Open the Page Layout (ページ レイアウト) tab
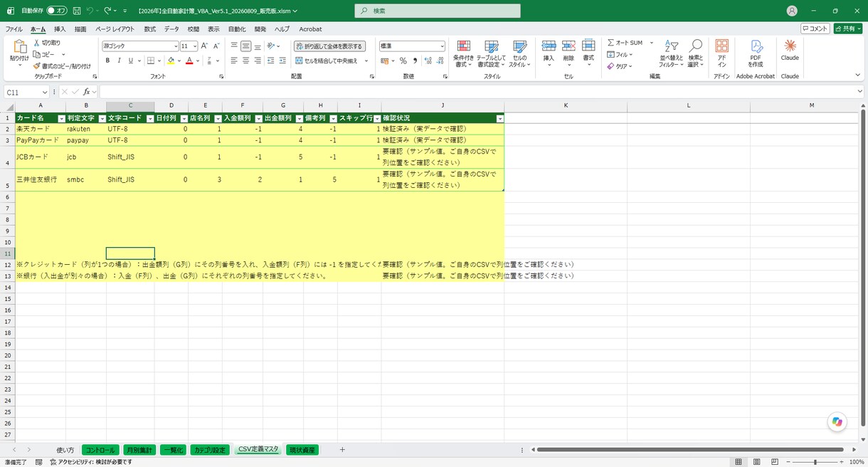 [115, 29]
